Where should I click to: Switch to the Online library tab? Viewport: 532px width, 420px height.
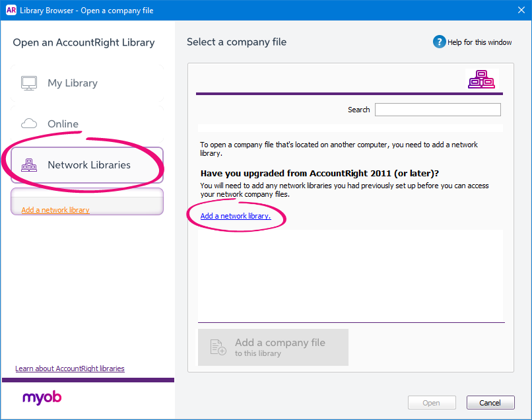point(63,124)
